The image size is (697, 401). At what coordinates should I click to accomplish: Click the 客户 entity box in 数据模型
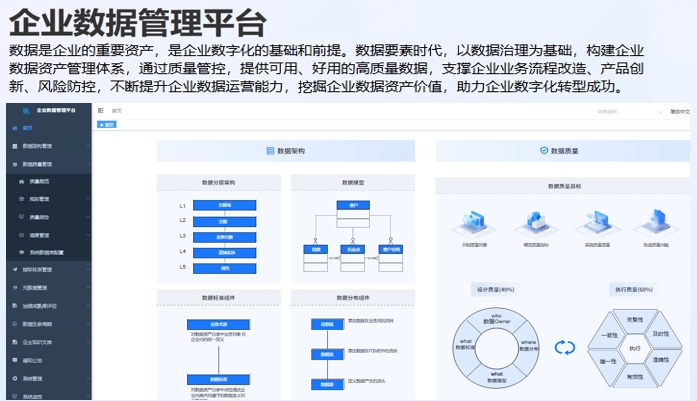click(353, 213)
